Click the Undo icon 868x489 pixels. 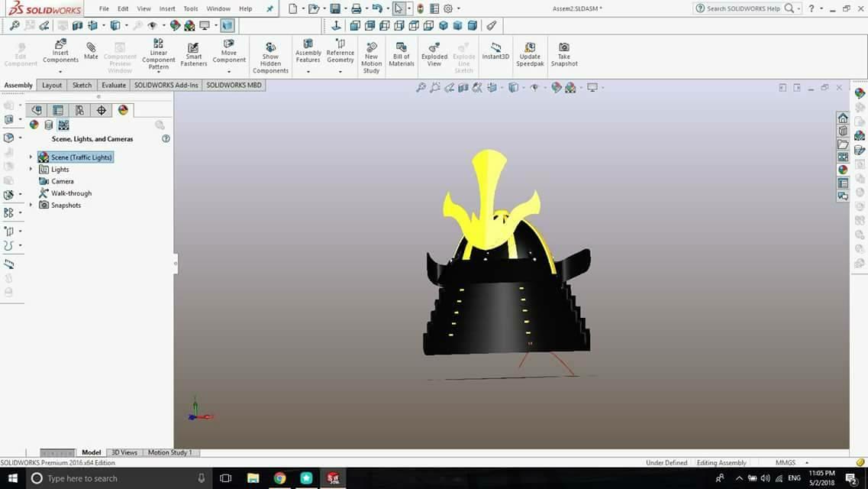pyautogui.click(x=377, y=8)
